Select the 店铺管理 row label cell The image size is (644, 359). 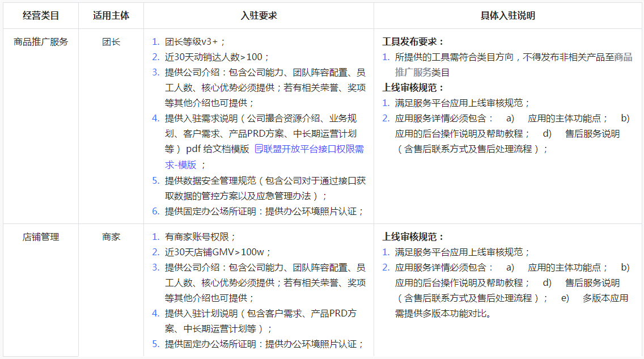coord(41,237)
